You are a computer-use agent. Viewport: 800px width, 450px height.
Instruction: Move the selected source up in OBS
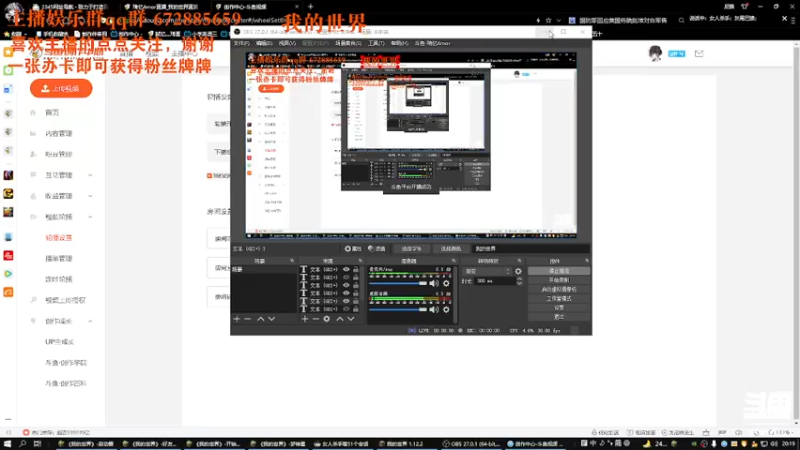(340, 319)
